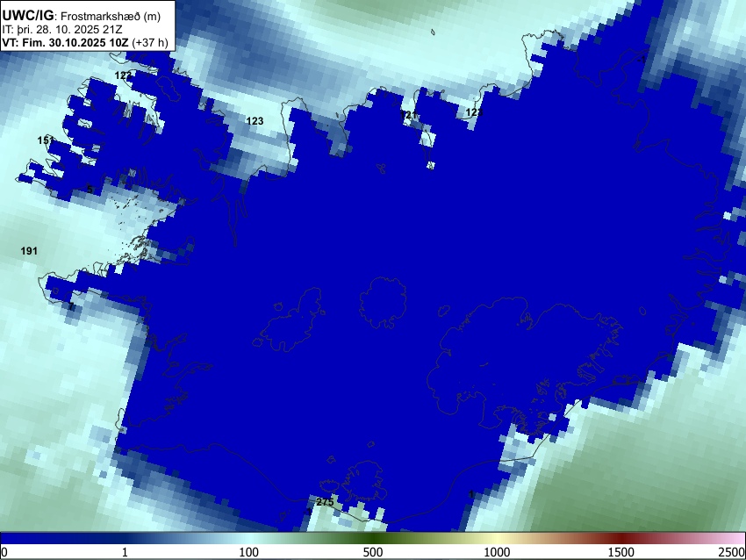Click the map value '122'
Image resolution: width=746 pixels, height=560 pixels.
click(x=123, y=75)
